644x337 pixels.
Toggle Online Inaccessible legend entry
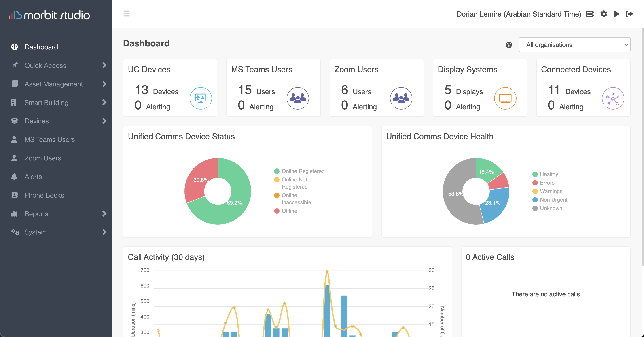[293, 199]
